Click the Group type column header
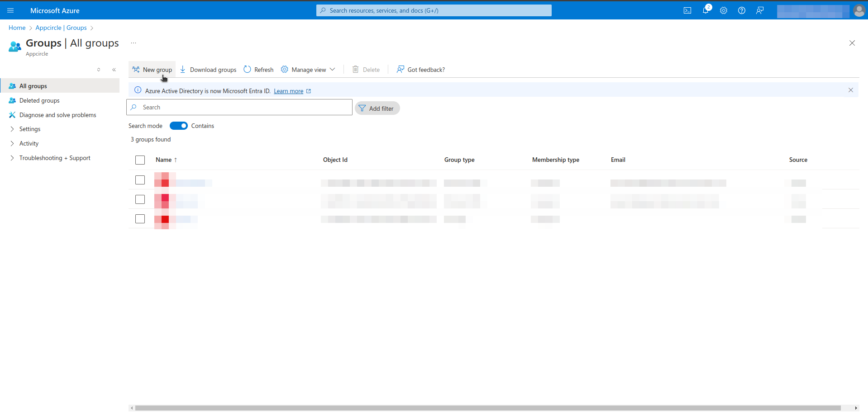The image size is (868, 420). click(x=459, y=160)
